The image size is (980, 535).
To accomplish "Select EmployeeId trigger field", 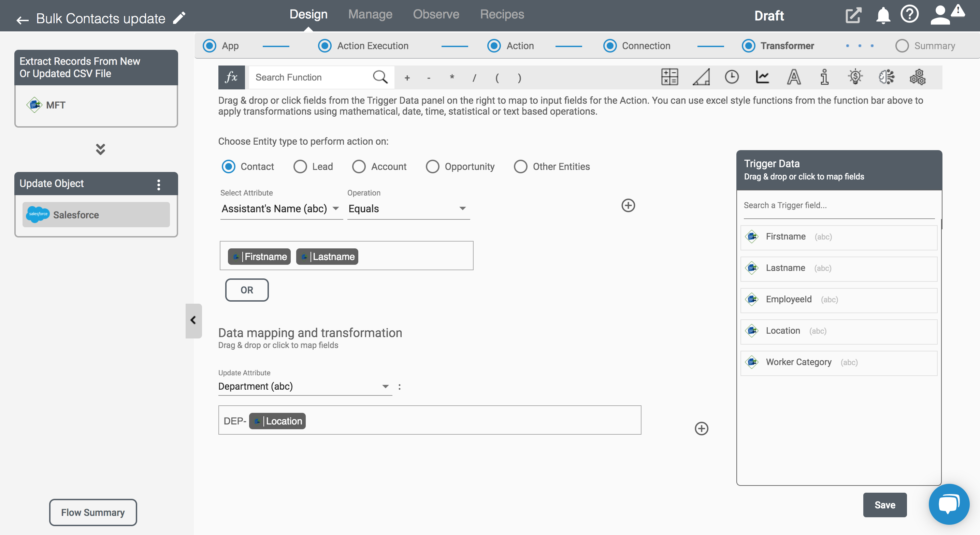I will pos(839,300).
